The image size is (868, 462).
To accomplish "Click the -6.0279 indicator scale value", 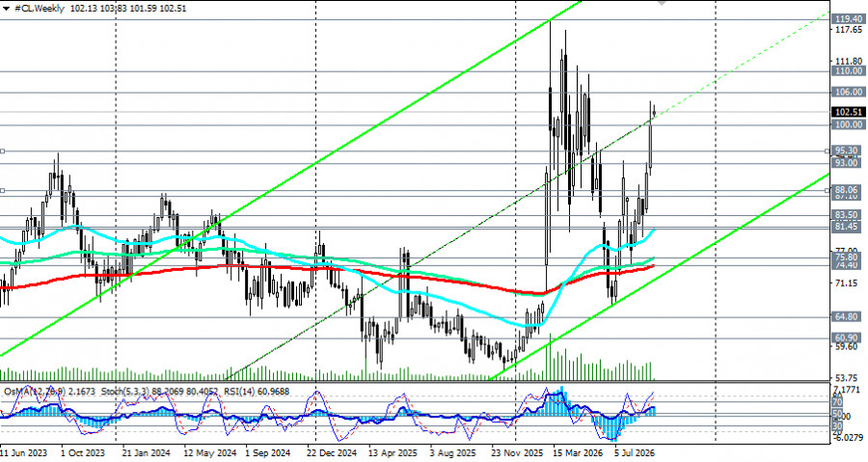I will click(x=849, y=438).
